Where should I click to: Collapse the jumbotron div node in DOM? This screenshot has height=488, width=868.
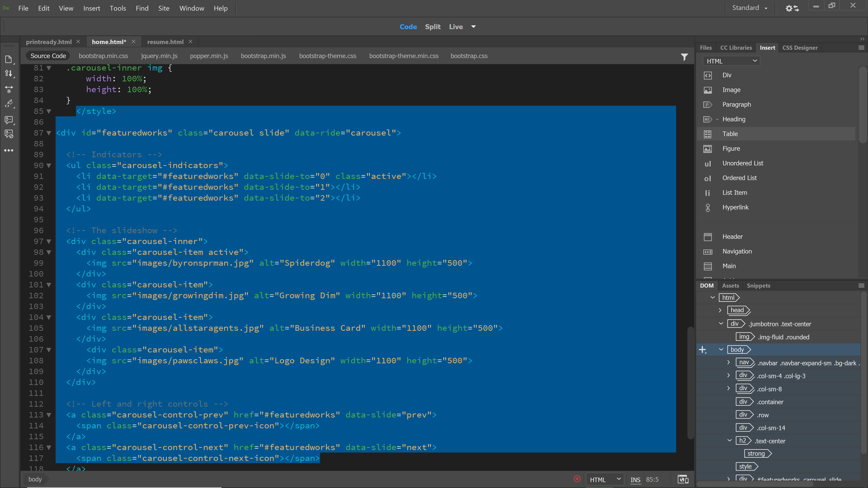[721, 324]
